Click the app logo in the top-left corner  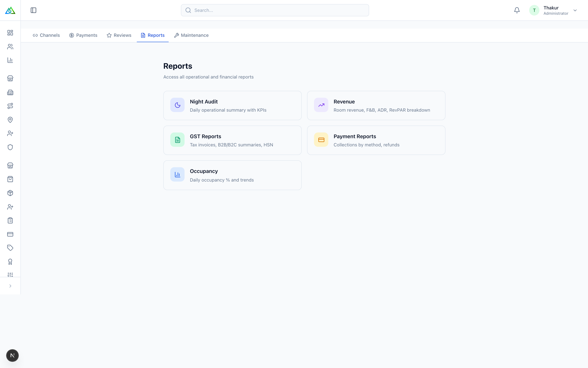pyautogui.click(x=10, y=10)
